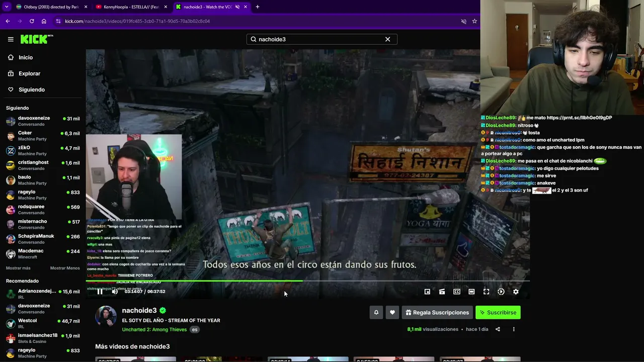Pause the video playback
This screenshot has width=644, height=362.
pos(100,292)
